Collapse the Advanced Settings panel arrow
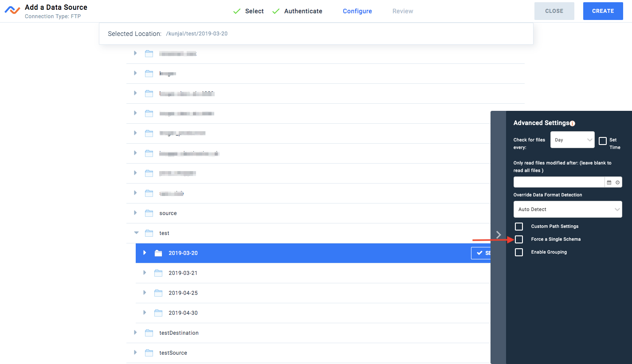The height and width of the screenshot is (364, 632). [x=499, y=235]
